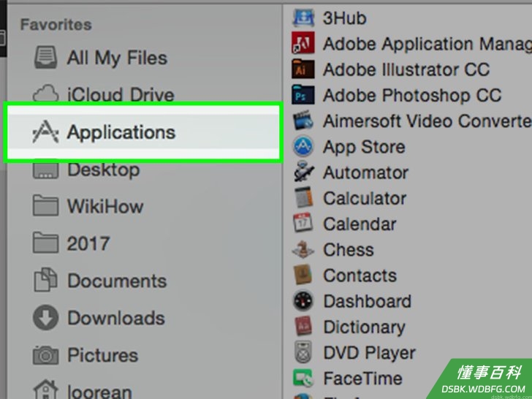Select the DVD Player name text
The width and height of the screenshot is (532, 399).
pos(370,353)
